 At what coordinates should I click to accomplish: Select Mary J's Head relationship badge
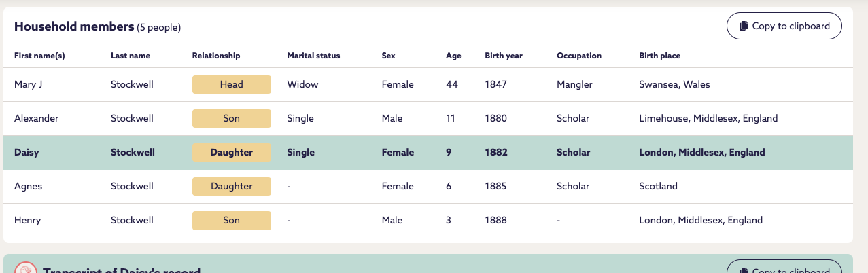pos(231,85)
